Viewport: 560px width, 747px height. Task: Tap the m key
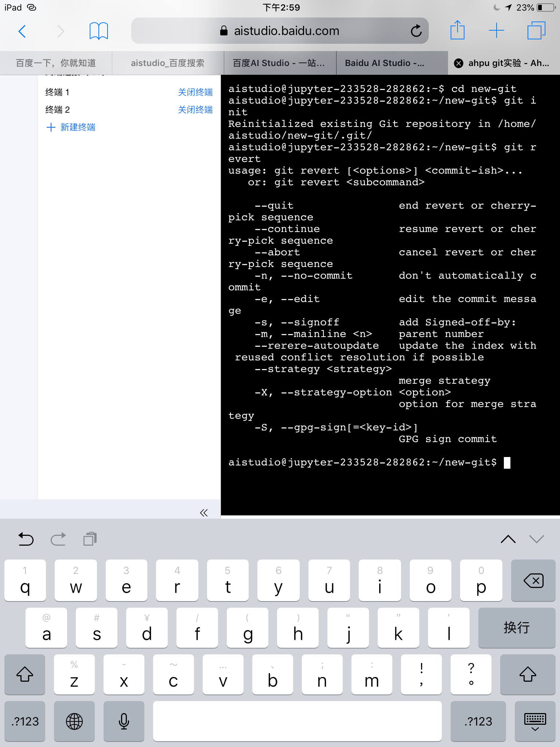pos(372,674)
